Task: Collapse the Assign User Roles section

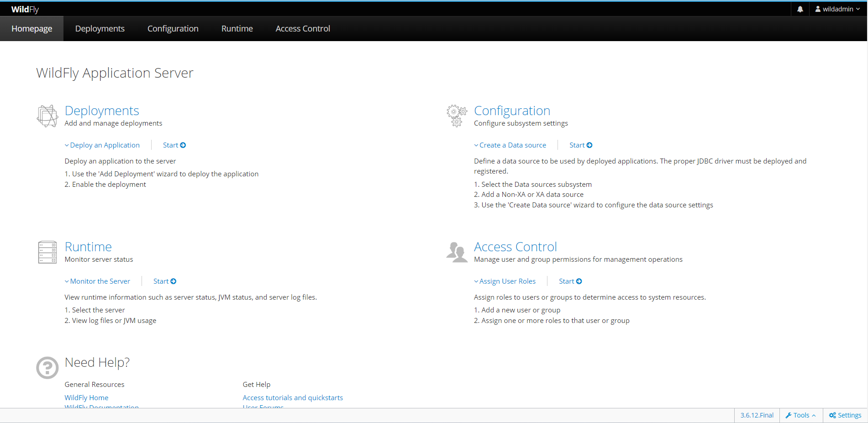Action: [505, 281]
